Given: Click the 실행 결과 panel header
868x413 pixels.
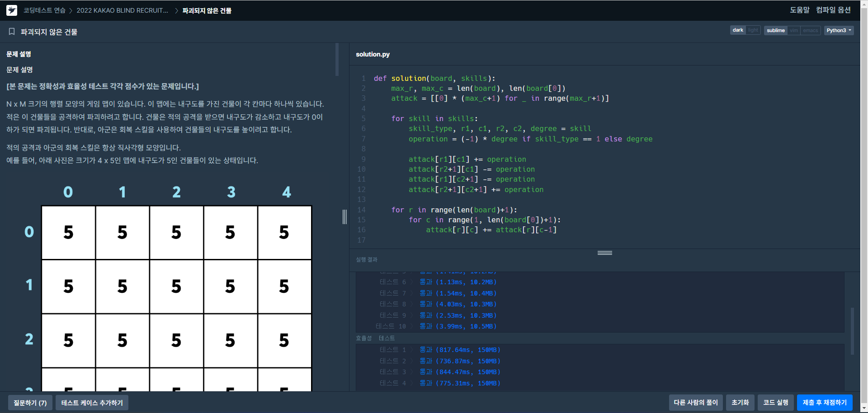Looking at the screenshot, I should coord(367,259).
